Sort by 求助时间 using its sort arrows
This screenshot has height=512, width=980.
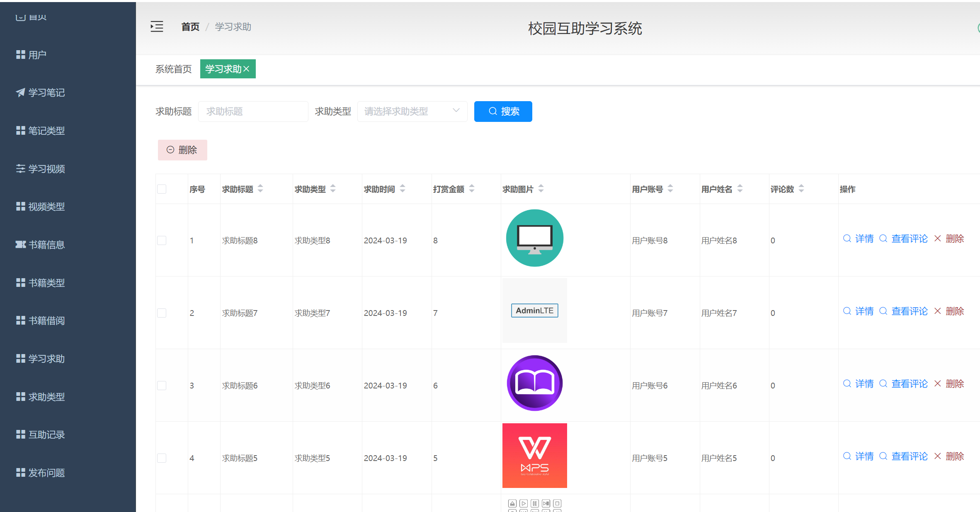pyautogui.click(x=403, y=189)
